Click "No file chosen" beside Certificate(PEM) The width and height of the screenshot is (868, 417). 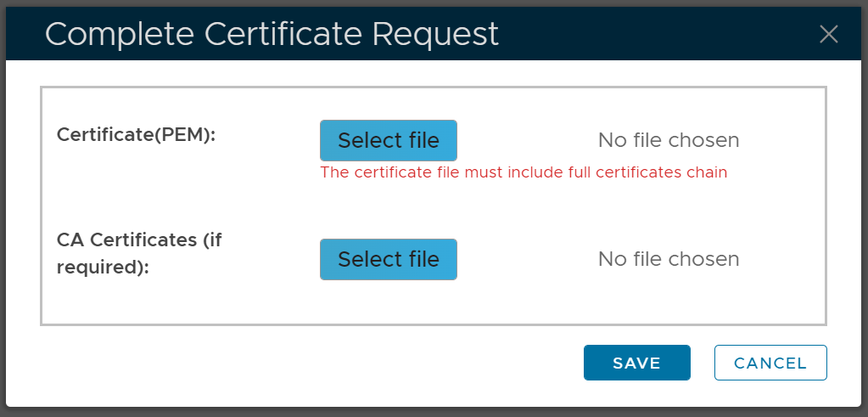[x=668, y=140]
